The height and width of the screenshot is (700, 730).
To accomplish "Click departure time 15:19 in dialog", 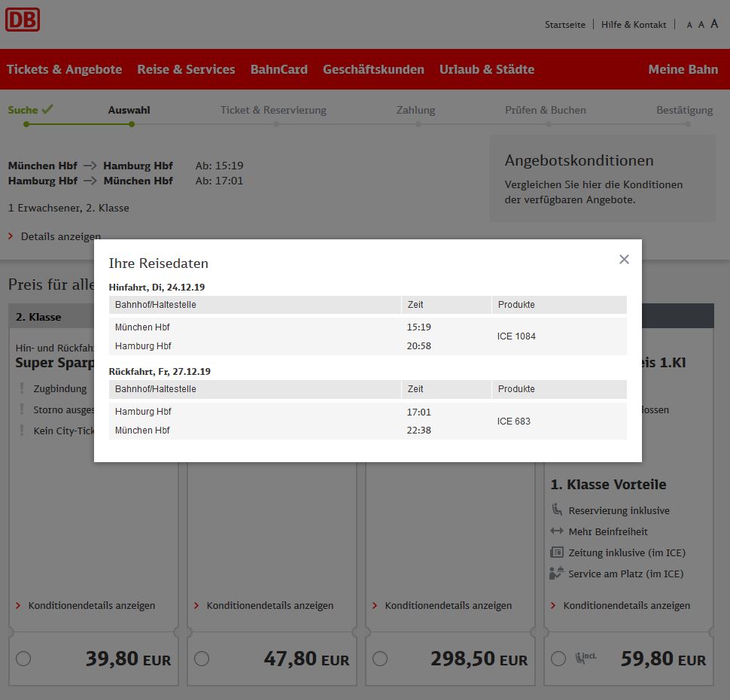I will click(x=418, y=327).
